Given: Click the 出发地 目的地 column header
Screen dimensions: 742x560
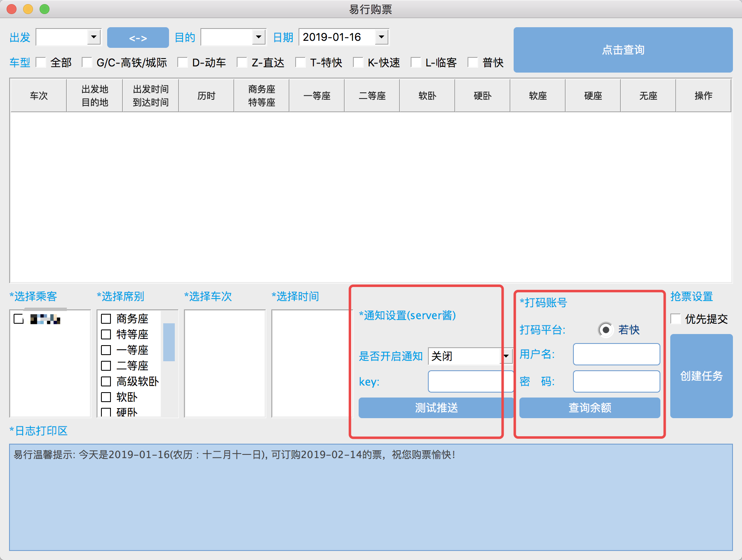Looking at the screenshot, I should pos(95,96).
